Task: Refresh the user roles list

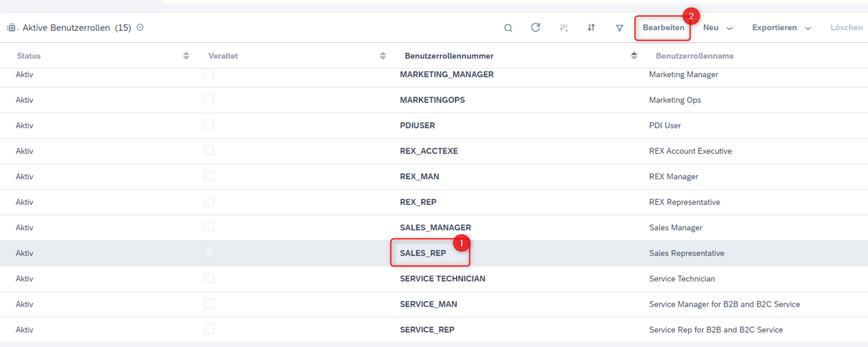Action: [536, 28]
